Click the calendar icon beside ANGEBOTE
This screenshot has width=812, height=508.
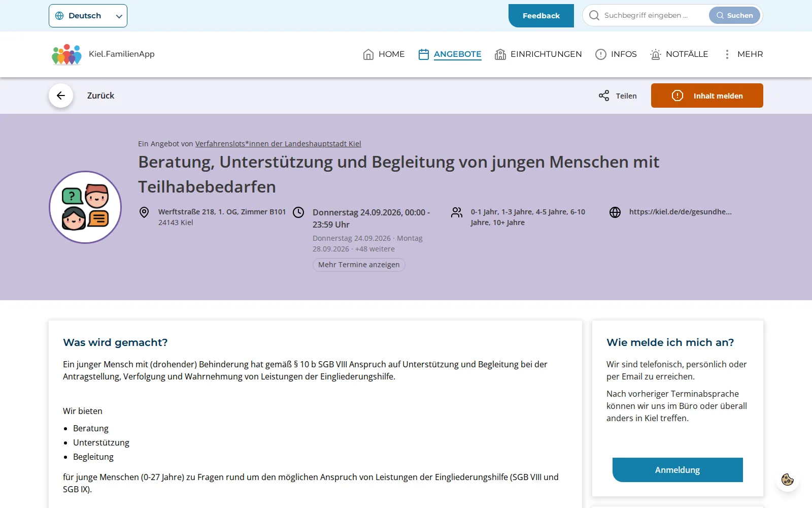pos(424,54)
